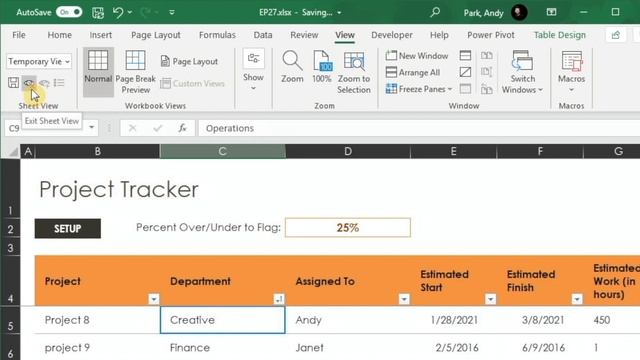This screenshot has height=360, width=640.
Task: Click the Share icon button
Action: (x=616, y=36)
